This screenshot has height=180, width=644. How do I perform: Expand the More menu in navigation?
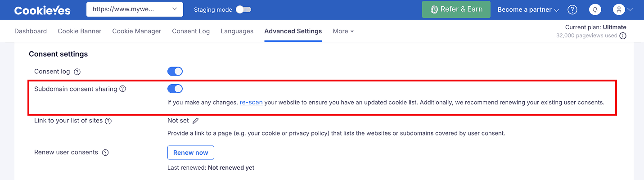pos(343,31)
